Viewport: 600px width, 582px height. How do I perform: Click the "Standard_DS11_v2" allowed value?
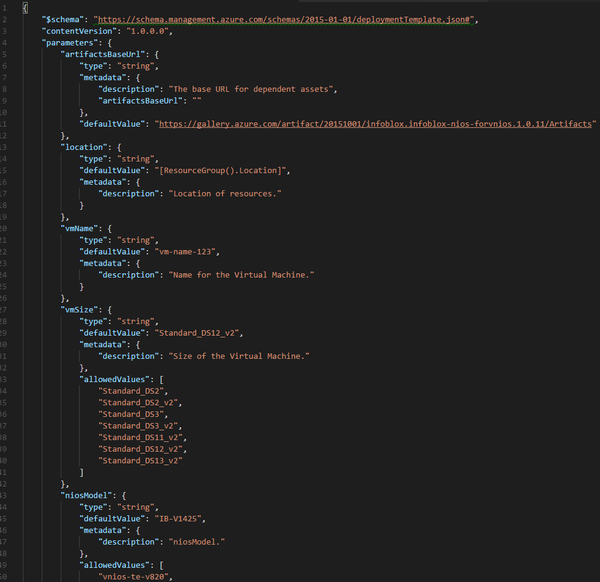coord(143,437)
